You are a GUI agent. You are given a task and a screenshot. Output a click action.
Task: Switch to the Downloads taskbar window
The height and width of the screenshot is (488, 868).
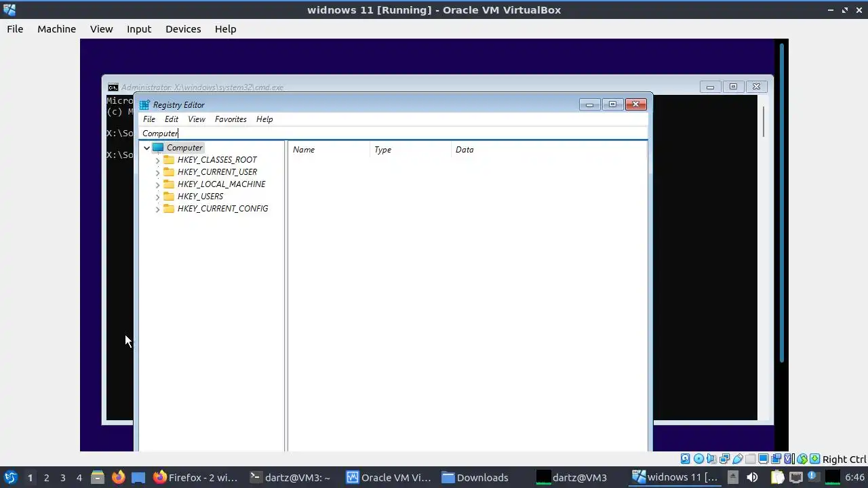(475, 477)
